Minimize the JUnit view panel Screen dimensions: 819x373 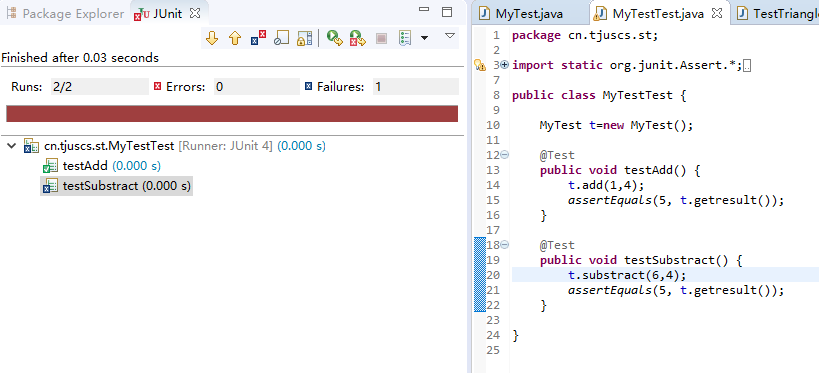[424, 10]
